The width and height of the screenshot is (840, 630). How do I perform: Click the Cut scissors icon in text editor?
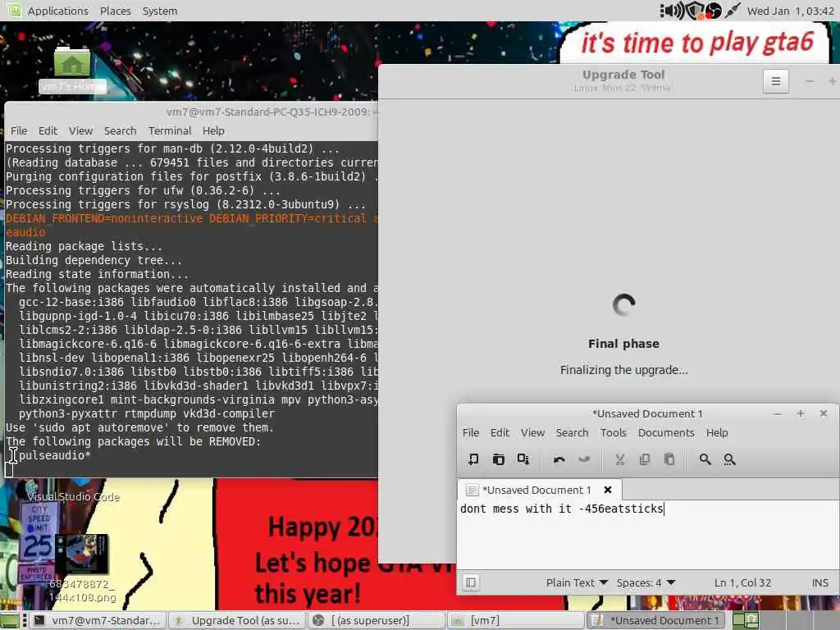(620, 459)
